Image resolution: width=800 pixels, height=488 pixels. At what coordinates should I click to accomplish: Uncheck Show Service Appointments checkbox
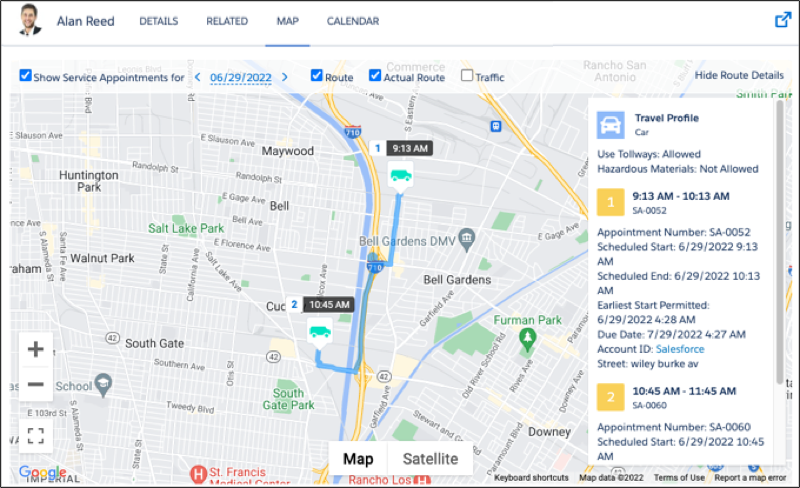(x=25, y=76)
